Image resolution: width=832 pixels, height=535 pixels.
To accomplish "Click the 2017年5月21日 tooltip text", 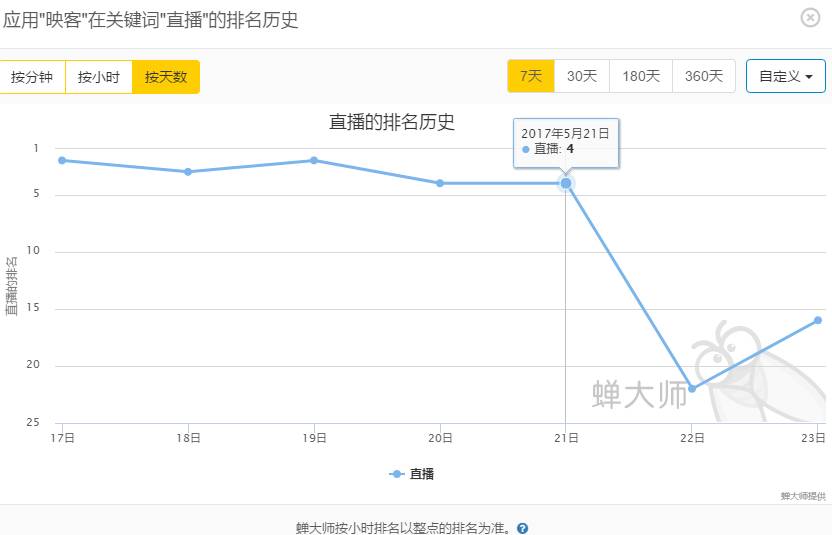I will (565, 134).
